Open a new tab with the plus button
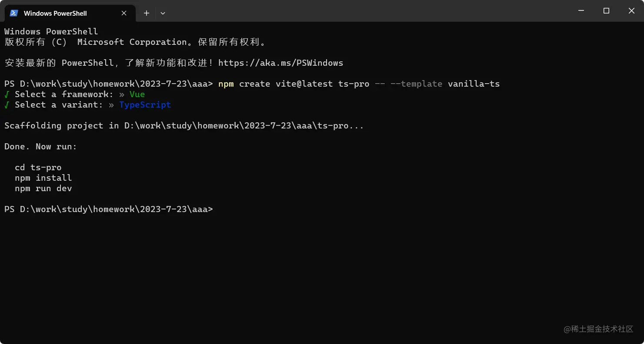644x344 pixels. [147, 13]
